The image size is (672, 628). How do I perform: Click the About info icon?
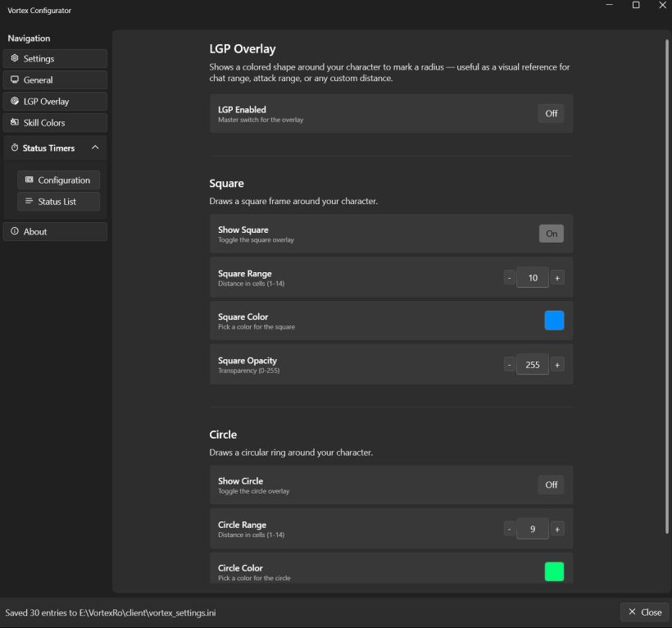[x=15, y=231]
